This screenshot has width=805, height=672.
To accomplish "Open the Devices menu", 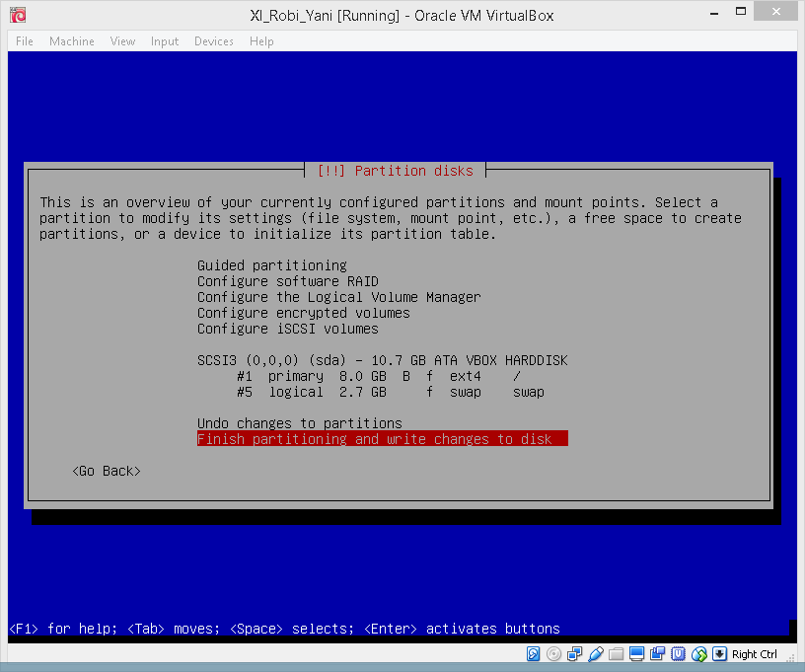I will point(214,41).
